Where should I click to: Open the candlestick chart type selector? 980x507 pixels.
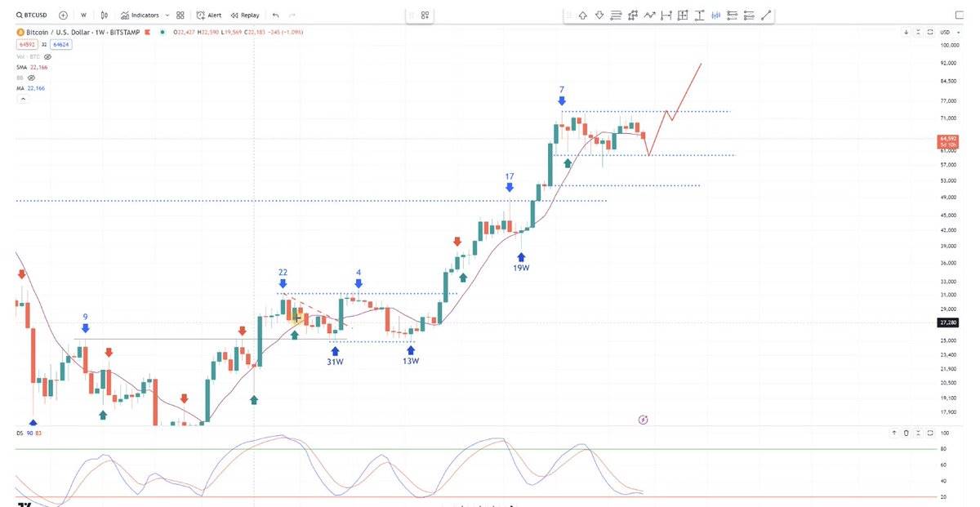[105, 15]
